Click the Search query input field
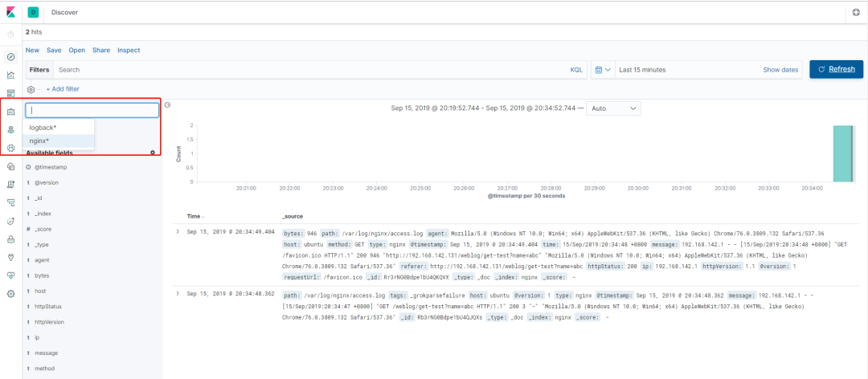Screen dimensions: 868x379 (x=310, y=70)
